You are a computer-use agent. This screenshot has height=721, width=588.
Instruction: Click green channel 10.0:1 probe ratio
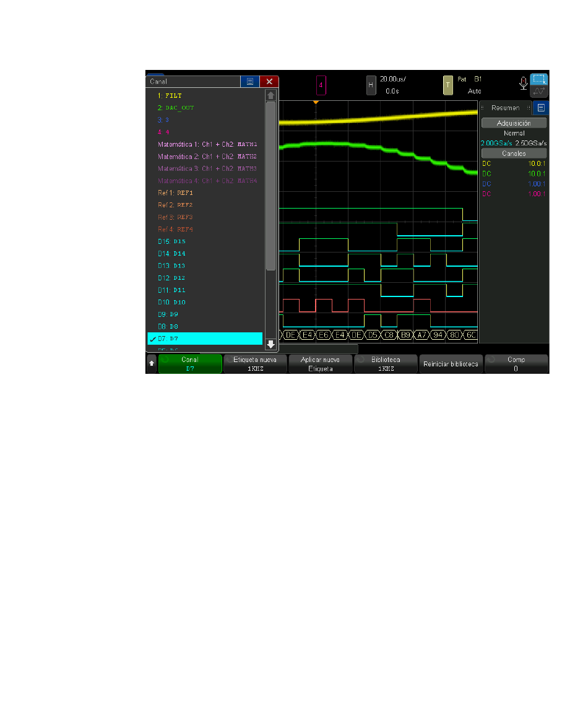537,174
